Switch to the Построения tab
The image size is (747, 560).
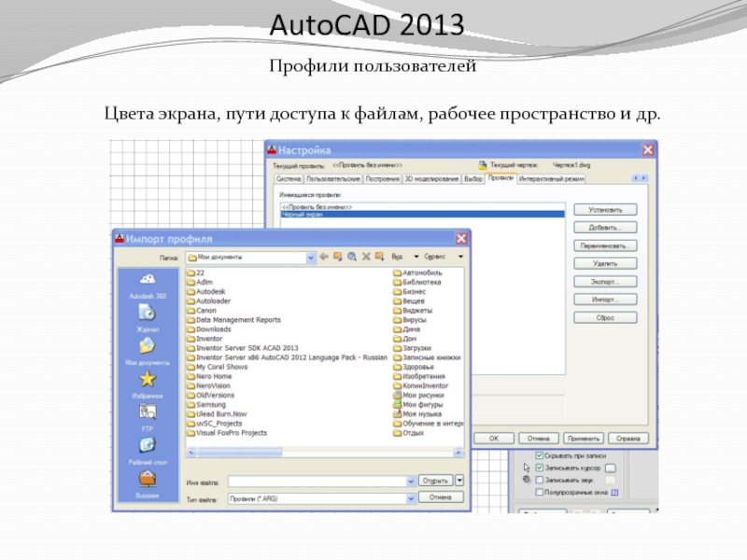point(382,179)
